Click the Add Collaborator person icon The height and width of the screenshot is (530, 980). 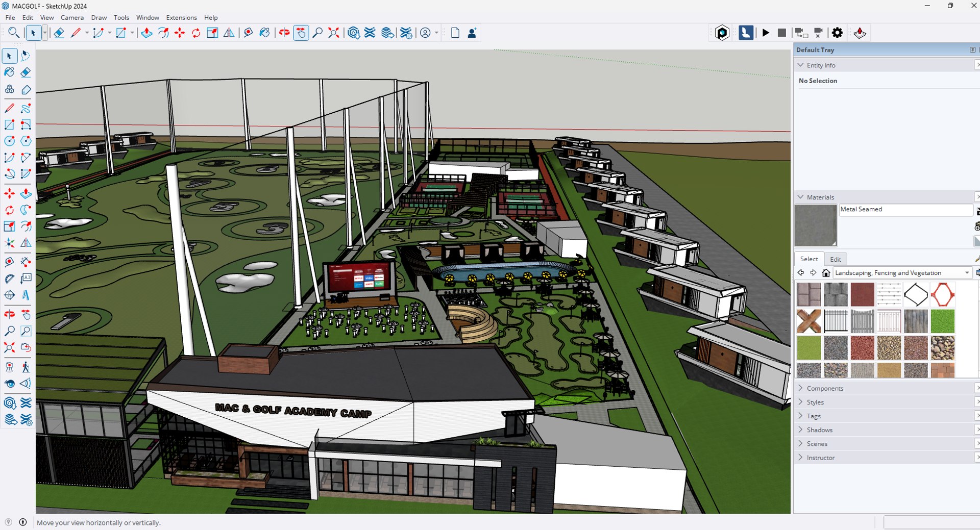click(472, 33)
